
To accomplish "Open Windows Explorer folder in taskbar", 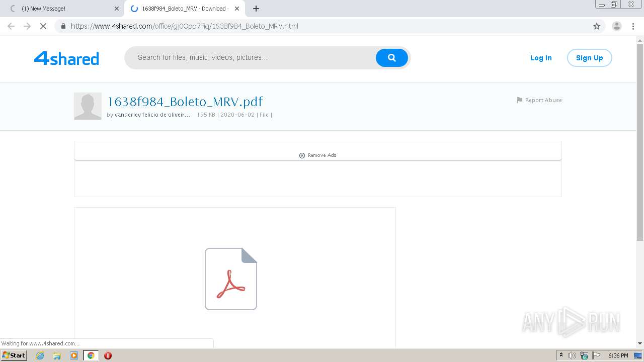I will coord(57,355).
